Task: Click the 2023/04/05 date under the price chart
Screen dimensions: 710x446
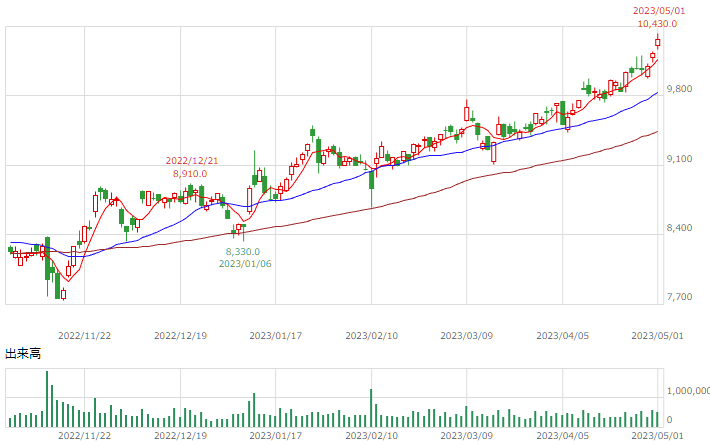Action: (562, 336)
